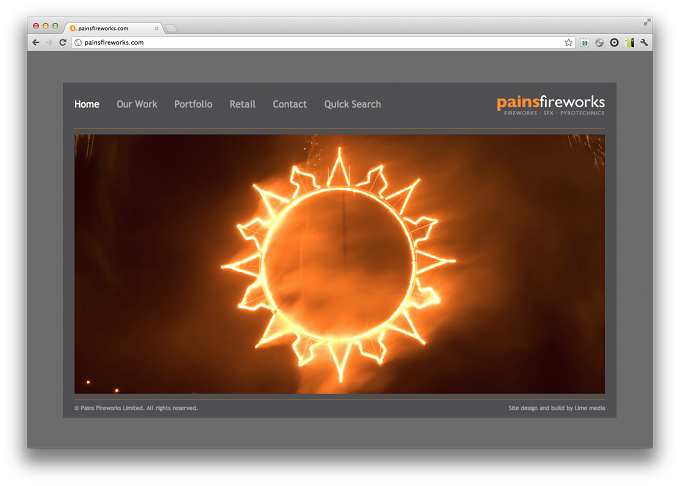
Task: Click the browser back arrow
Action: click(x=36, y=42)
